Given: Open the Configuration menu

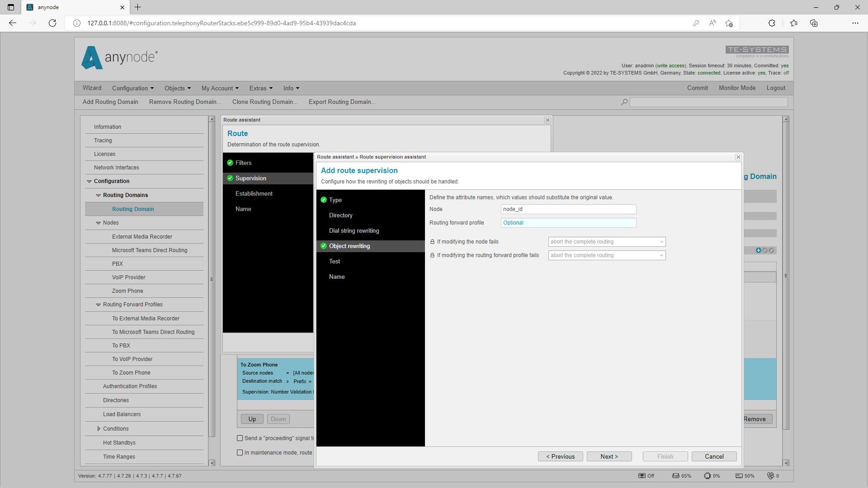Looking at the screenshot, I should click(x=133, y=88).
